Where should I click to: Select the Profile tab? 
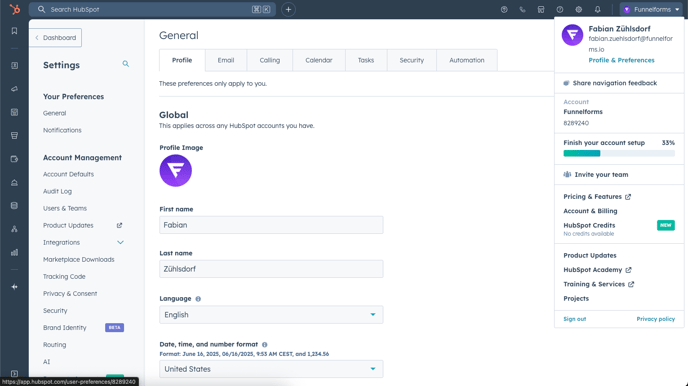click(182, 61)
